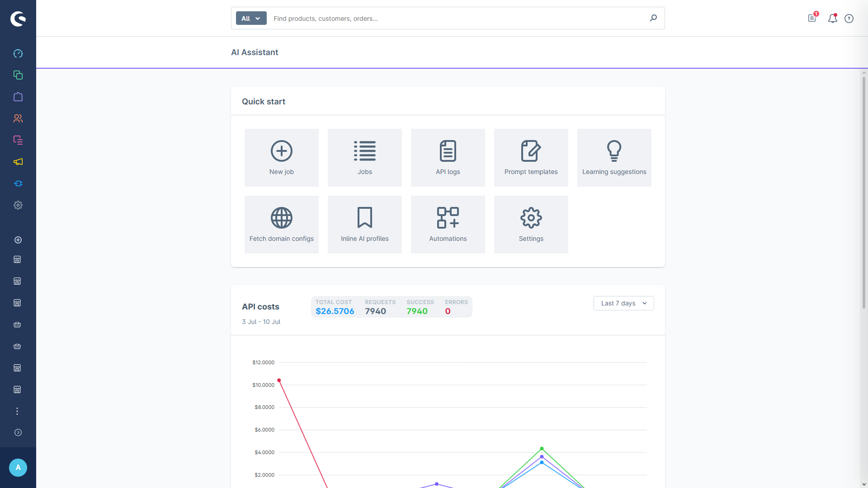Click the vertical page scrollbar

point(864,192)
